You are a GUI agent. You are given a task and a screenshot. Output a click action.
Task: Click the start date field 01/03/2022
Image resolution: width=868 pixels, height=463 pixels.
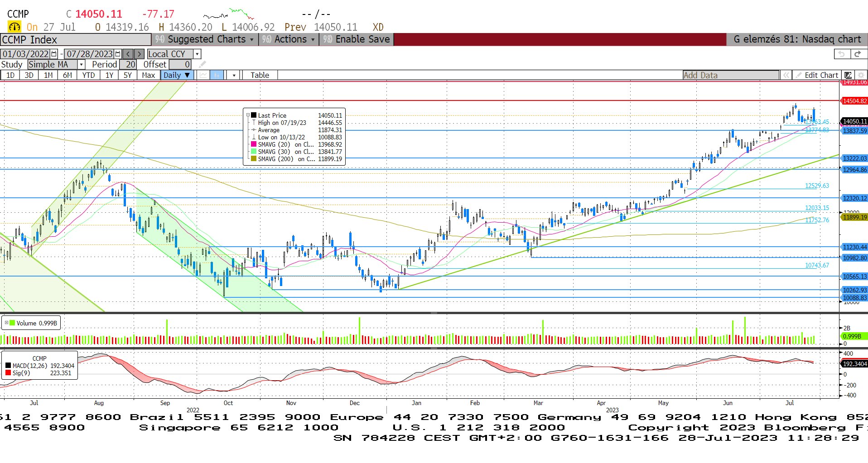26,54
